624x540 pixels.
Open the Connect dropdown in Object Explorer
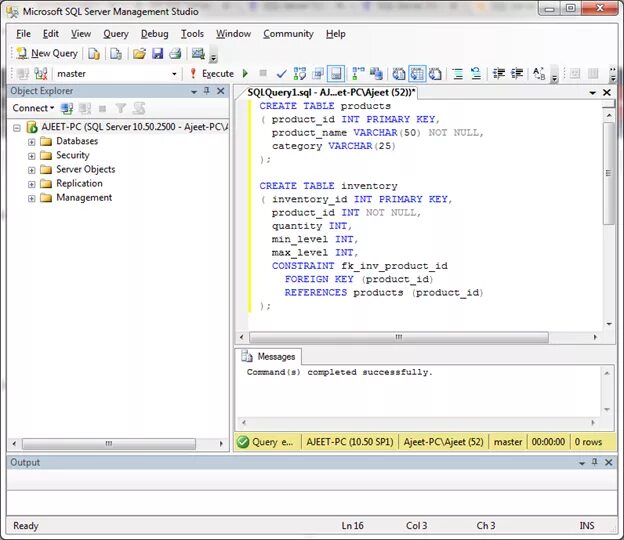(x=33, y=108)
